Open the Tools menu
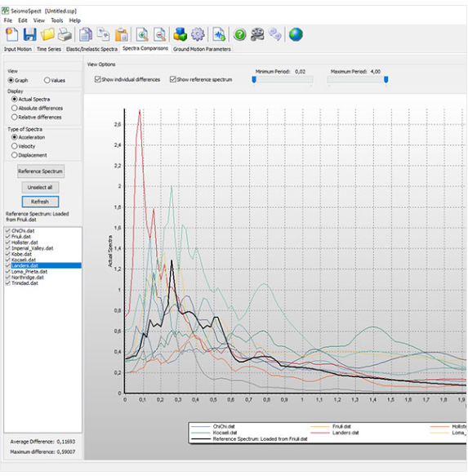The width and height of the screenshot is (468, 476). [x=57, y=20]
